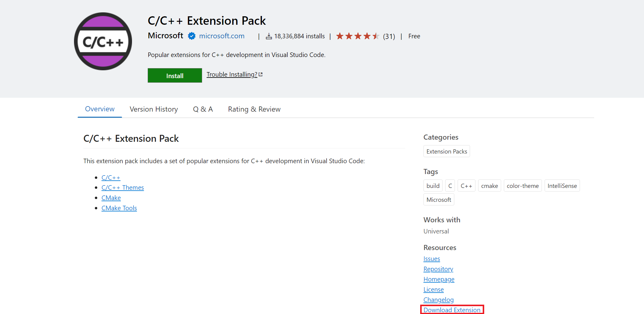Click the 18,336,884 installs text
This screenshot has height=314, width=644.
299,36
